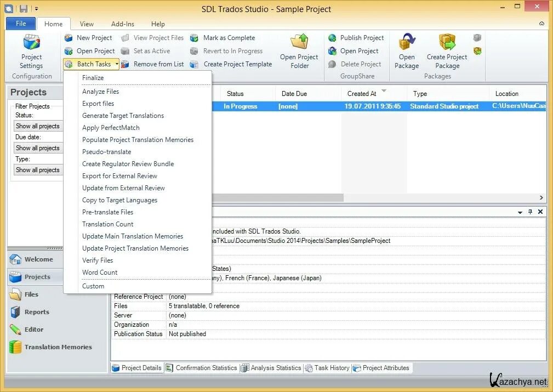Click View Project Files
This screenshot has width=553, height=392.
click(152, 38)
